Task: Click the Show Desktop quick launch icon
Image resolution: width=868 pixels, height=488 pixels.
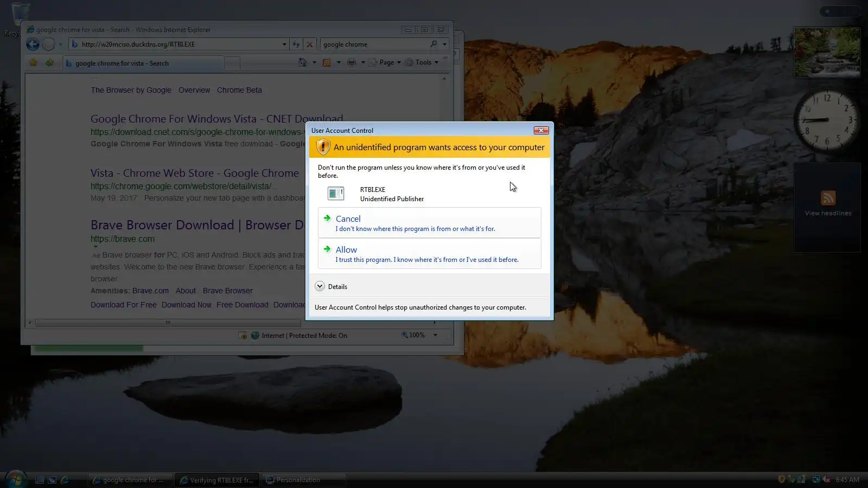Action: (x=40, y=480)
